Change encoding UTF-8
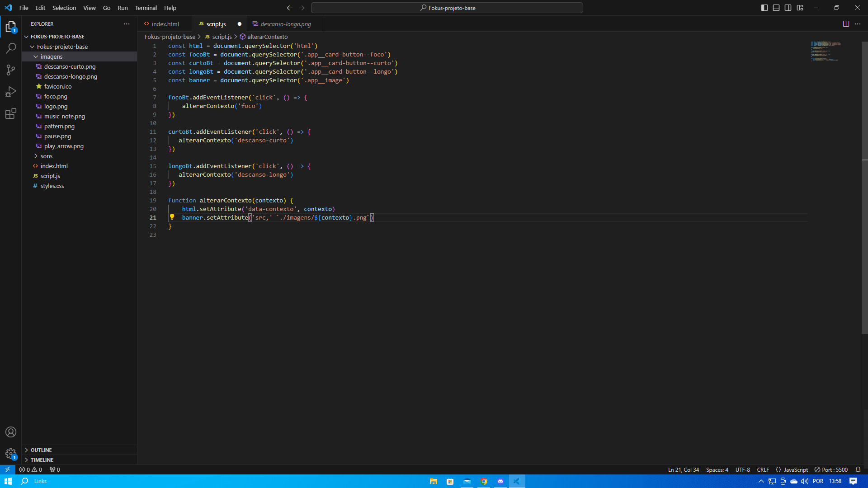The image size is (868, 488). (x=742, y=469)
